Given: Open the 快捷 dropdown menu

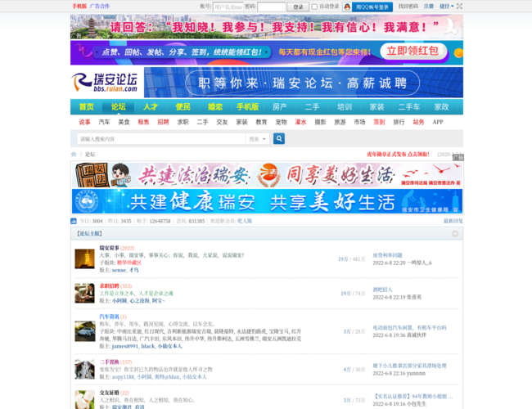Looking at the screenshot, I should pos(447,6).
